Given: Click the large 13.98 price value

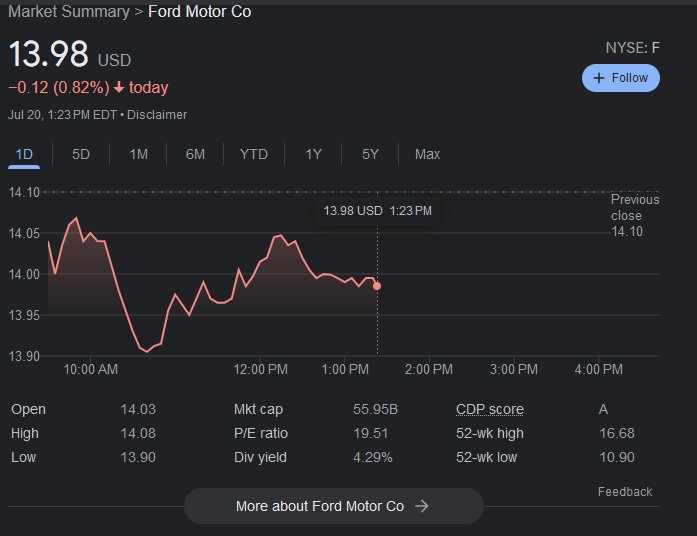Looking at the screenshot, I should (x=48, y=54).
